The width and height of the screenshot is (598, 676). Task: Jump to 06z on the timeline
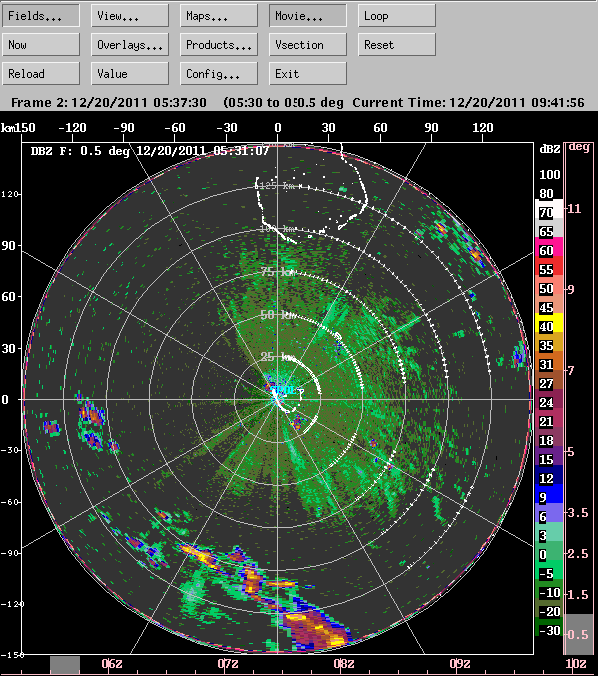pyautogui.click(x=112, y=663)
